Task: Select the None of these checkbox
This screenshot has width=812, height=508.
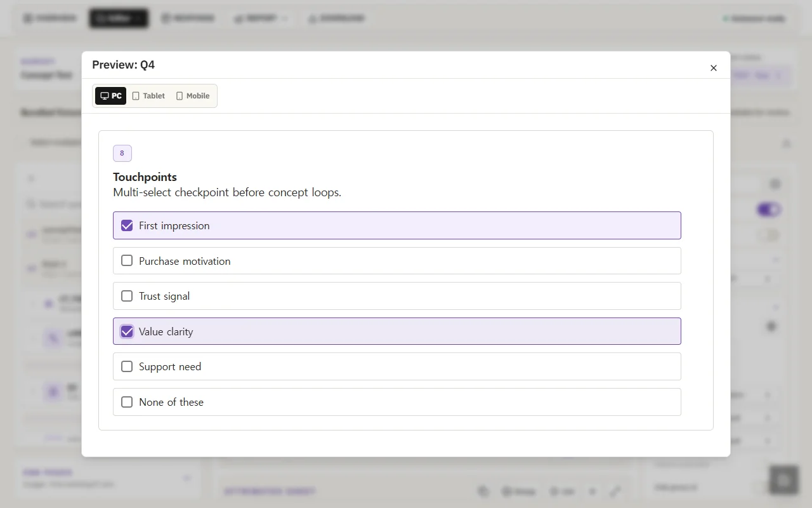Action: pos(127,402)
